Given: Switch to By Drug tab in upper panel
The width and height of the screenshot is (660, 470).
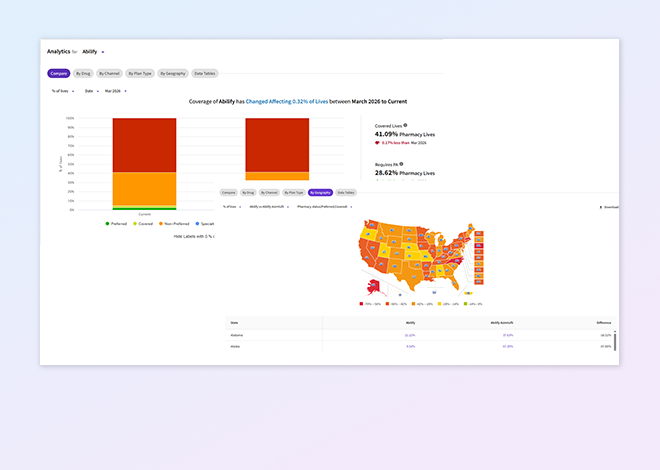Looking at the screenshot, I should (83, 73).
